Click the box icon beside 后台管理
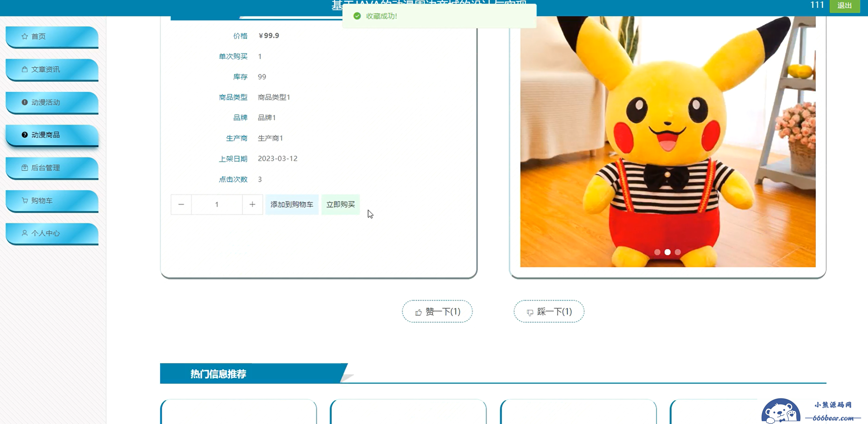The image size is (868, 424). tap(24, 168)
